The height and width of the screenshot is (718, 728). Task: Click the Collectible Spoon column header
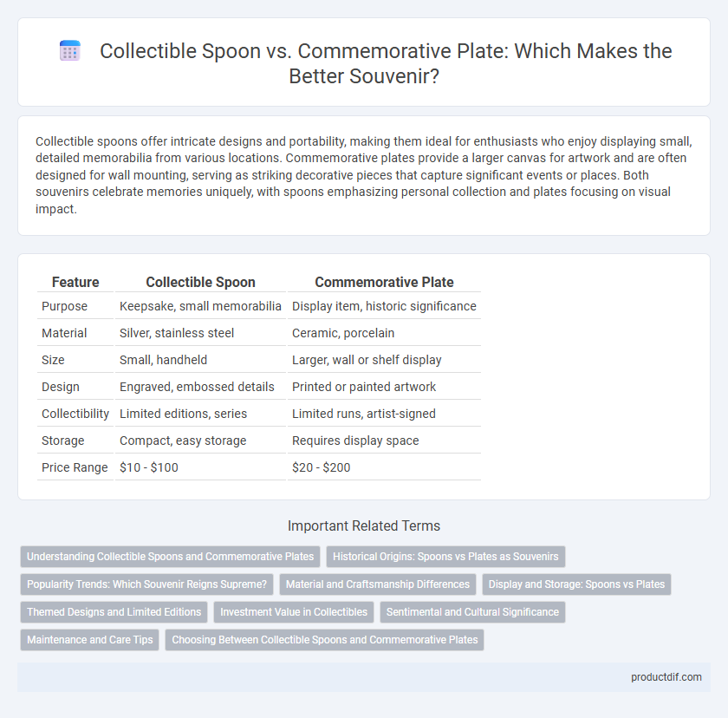(x=200, y=282)
